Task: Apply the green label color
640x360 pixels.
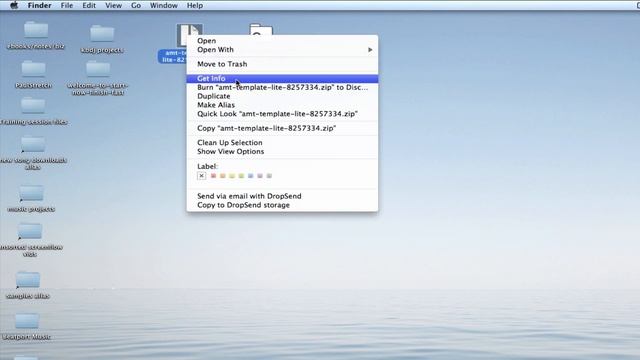Action: [241, 176]
